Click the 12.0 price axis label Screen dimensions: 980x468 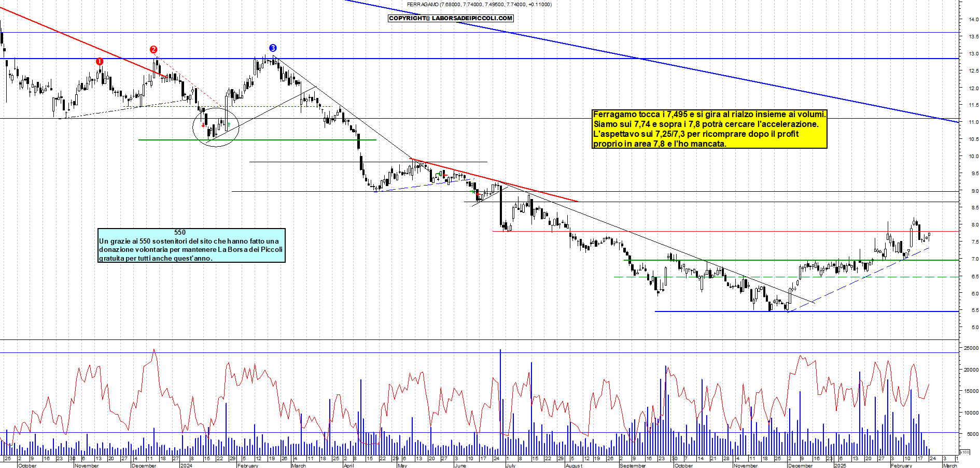pyautogui.click(x=973, y=88)
